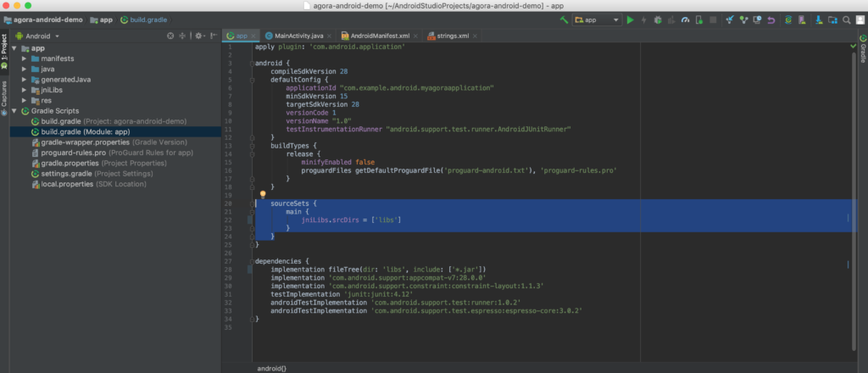Fold the dependencies block at line 27
The image size is (868, 373).
pos(252,260)
